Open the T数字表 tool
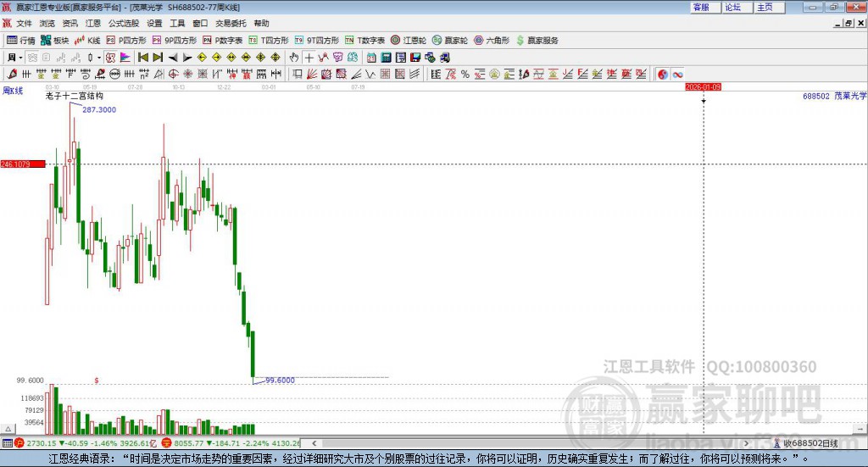Screen dimensions: 868x467 click(364, 41)
